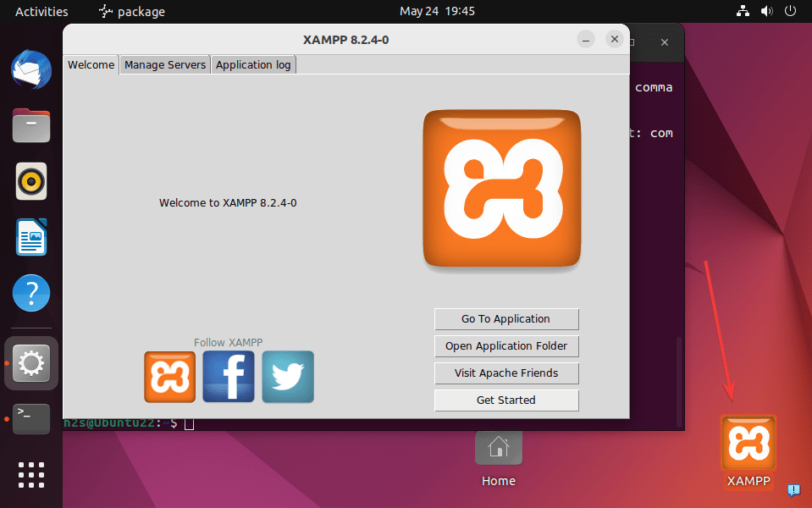Open the Help question mark icon
The image size is (812, 508).
click(x=31, y=293)
